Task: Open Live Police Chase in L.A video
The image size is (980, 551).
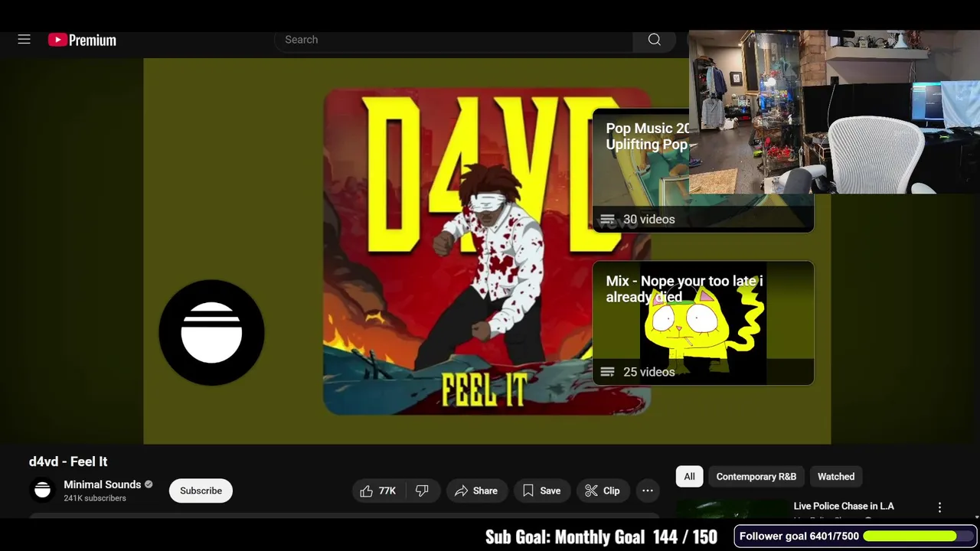Action: tap(844, 506)
